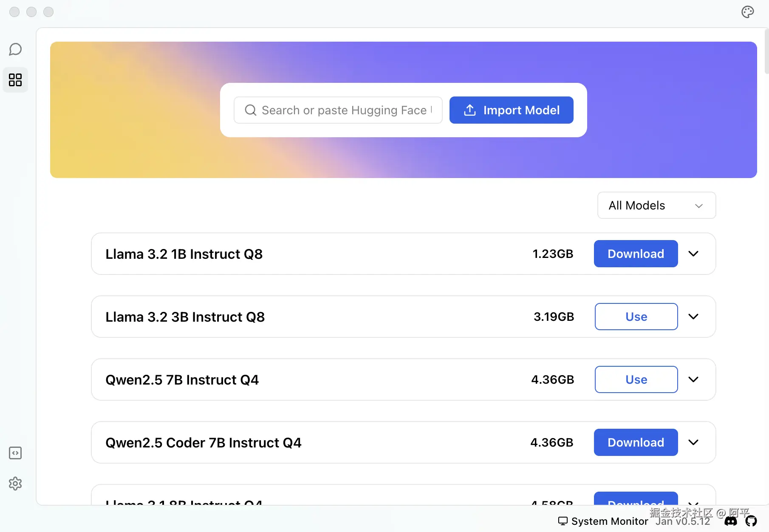
Task: Use Llama 3.2 3B Instruct Q8
Action: 636,317
